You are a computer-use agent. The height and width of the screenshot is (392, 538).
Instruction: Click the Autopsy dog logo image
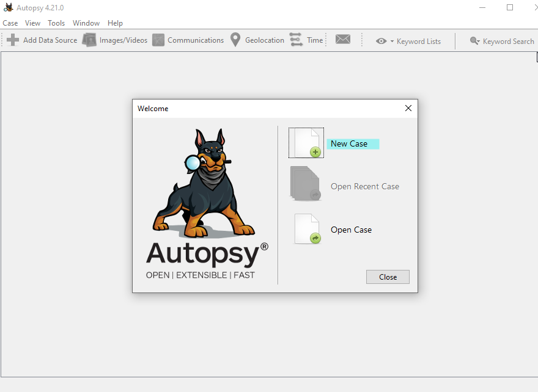[204, 184]
